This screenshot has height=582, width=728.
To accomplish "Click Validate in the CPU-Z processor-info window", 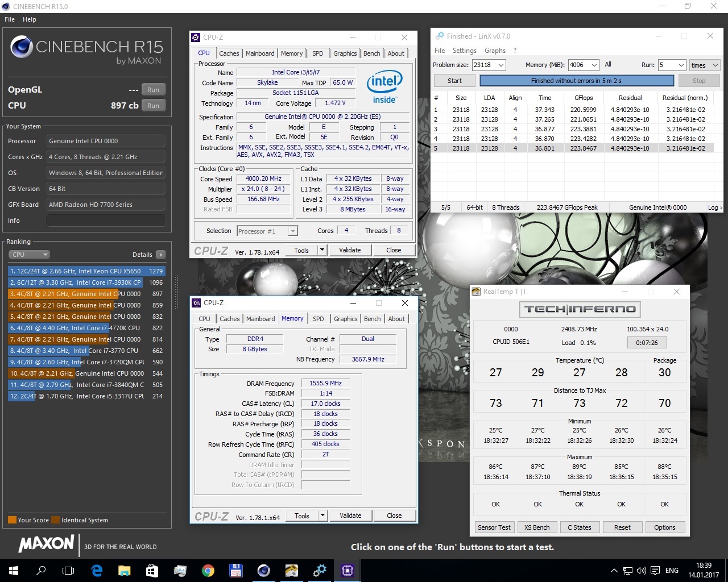I will point(350,250).
